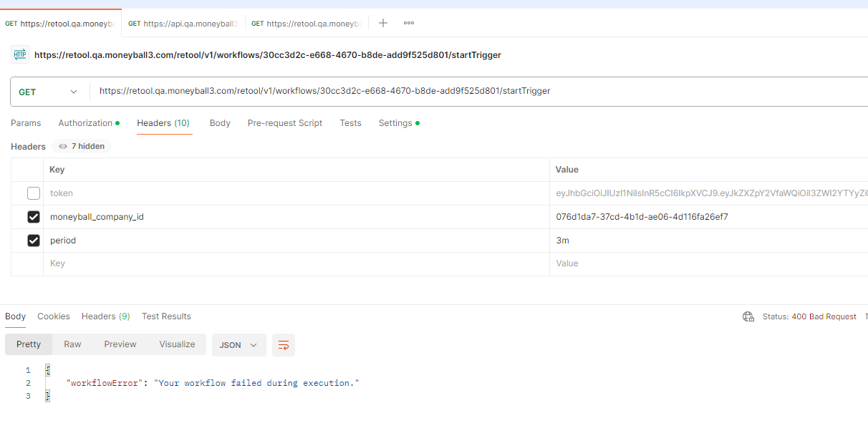Open the response Headers (9) tab

coord(106,316)
